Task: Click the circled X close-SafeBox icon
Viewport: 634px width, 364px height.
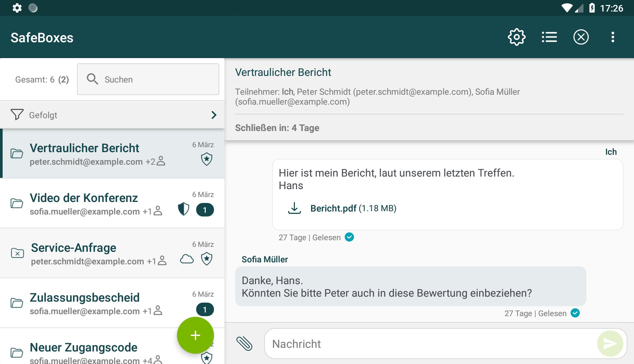Action: (x=581, y=37)
